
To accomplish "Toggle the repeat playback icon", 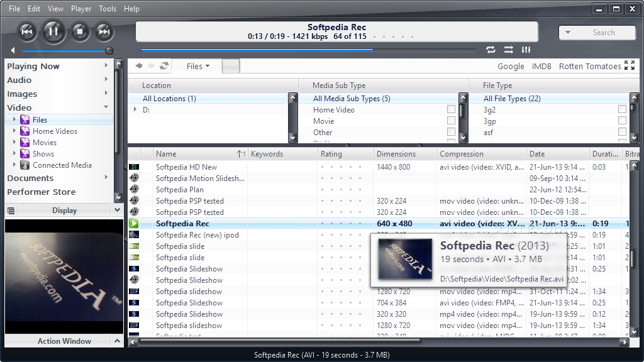I will tap(491, 50).
